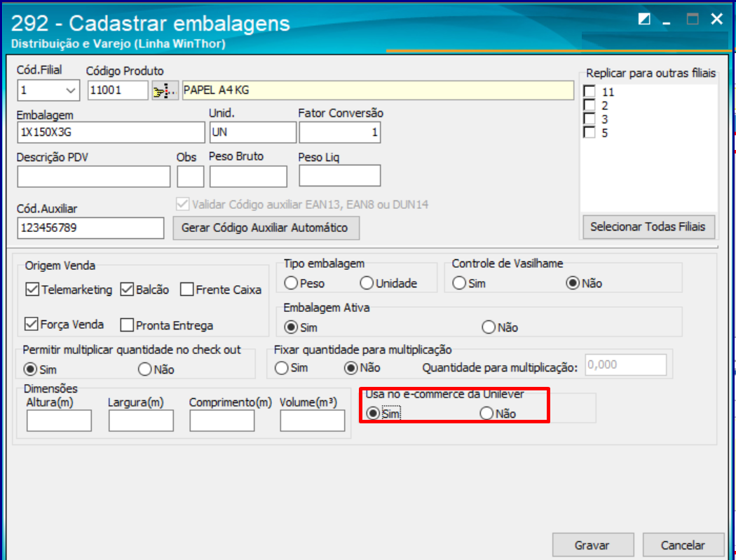736x560 pixels.
Task: Focus the Largura(m) field
Action: (x=141, y=421)
